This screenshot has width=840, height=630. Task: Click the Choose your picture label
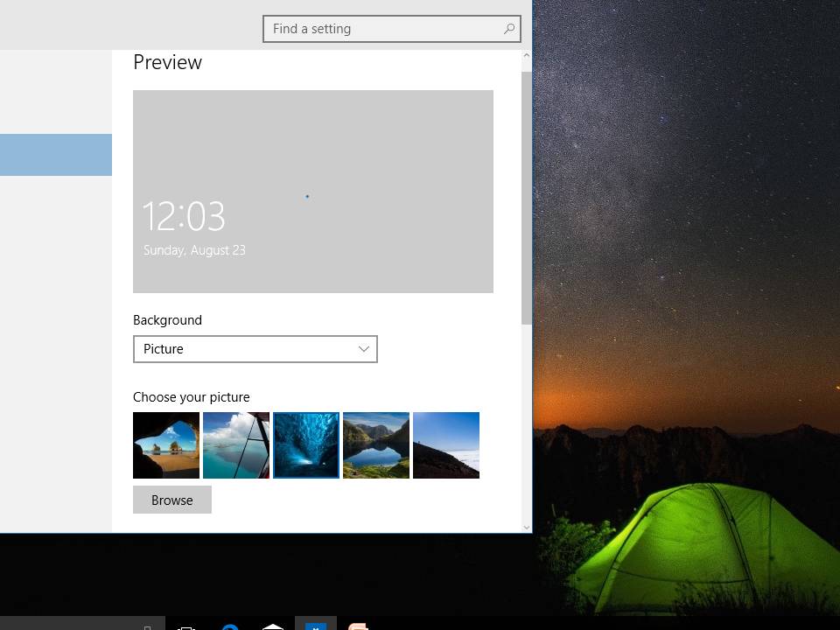[192, 397]
